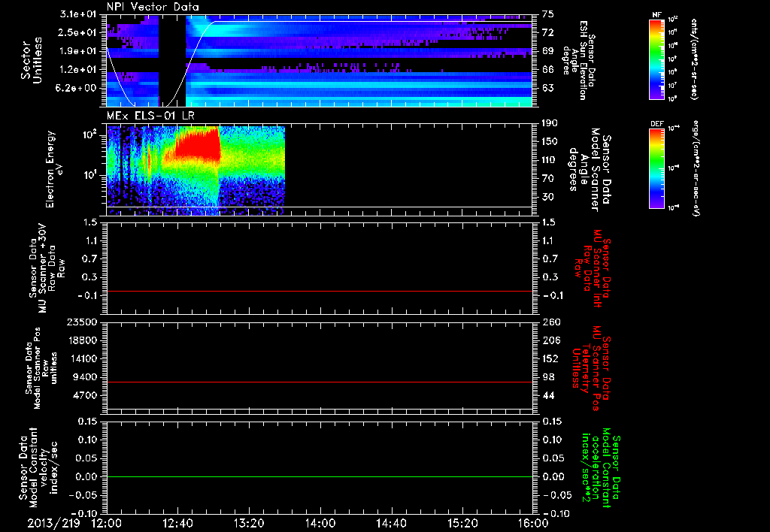Viewport: 770px width, 532px height.
Task: Click the "2013/219" date label
Action: coord(53,523)
